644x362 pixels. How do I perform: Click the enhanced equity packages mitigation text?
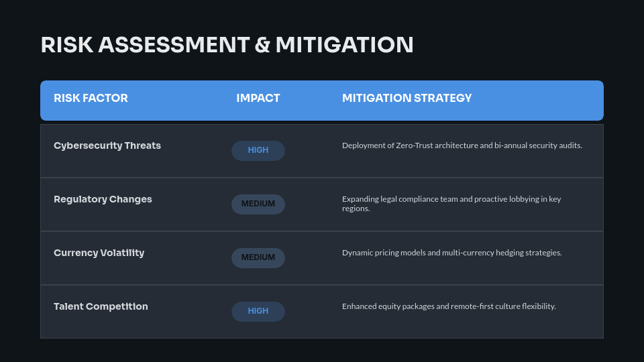388,306
